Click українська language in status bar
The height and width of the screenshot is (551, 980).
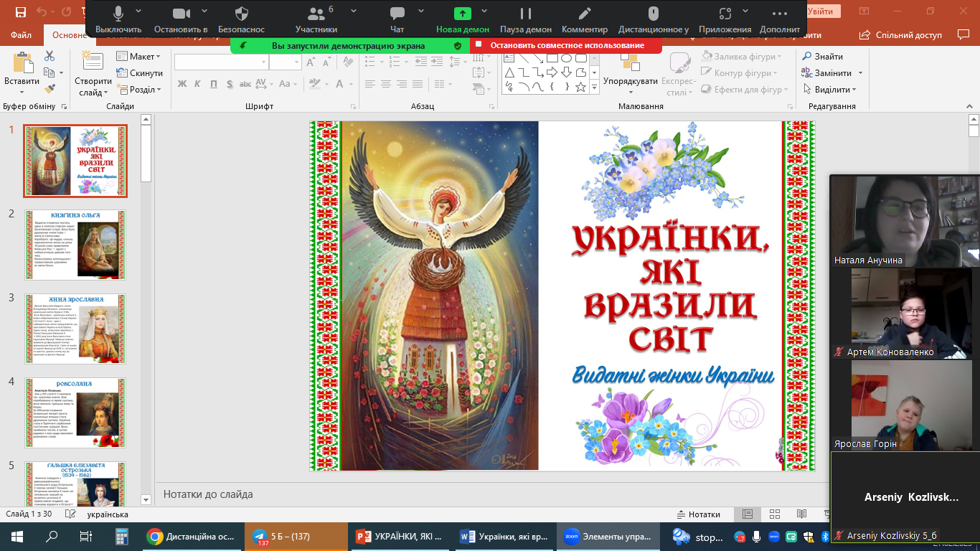coord(108,514)
